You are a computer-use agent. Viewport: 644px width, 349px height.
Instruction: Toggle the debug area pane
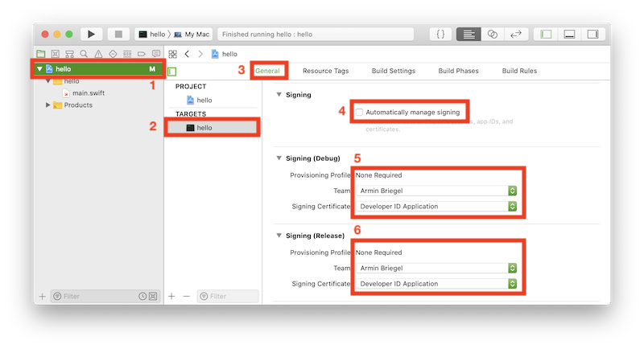click(569, 34)
